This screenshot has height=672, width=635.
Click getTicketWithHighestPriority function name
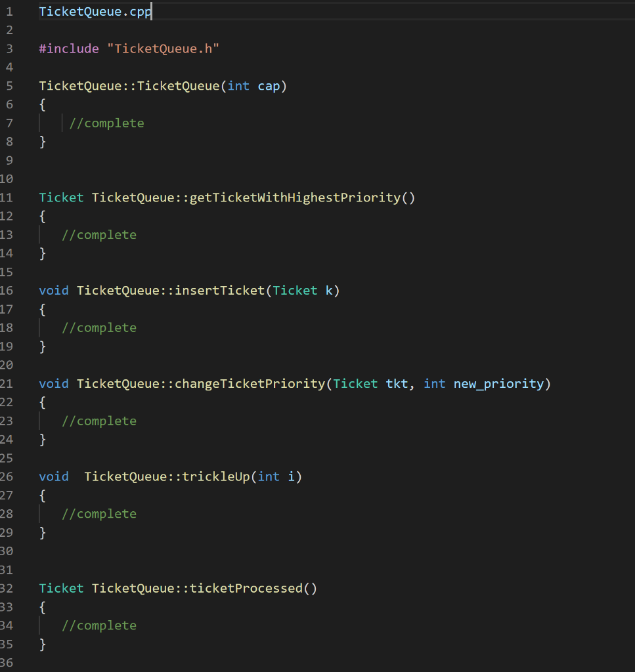tap(295, 198)
